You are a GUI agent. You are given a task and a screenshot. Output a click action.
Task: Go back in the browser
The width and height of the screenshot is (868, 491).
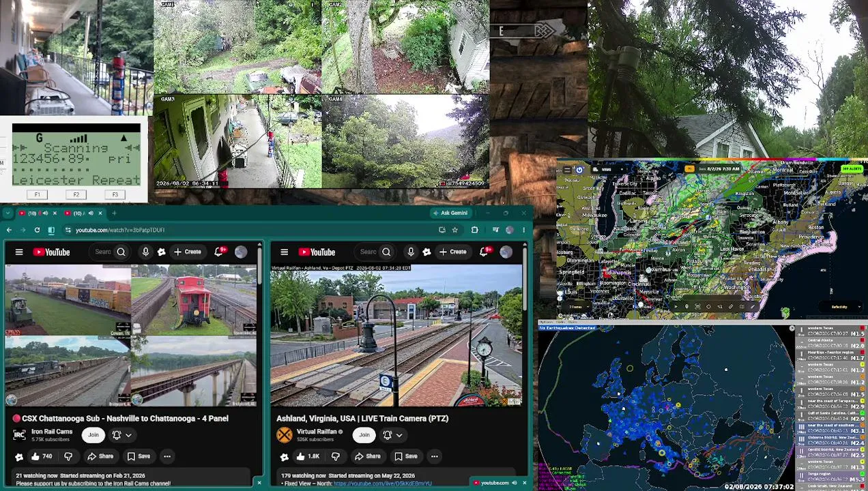tap(9, 230)
